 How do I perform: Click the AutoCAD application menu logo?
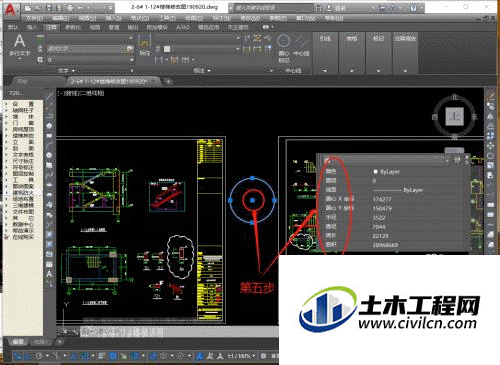click(11, 9)
